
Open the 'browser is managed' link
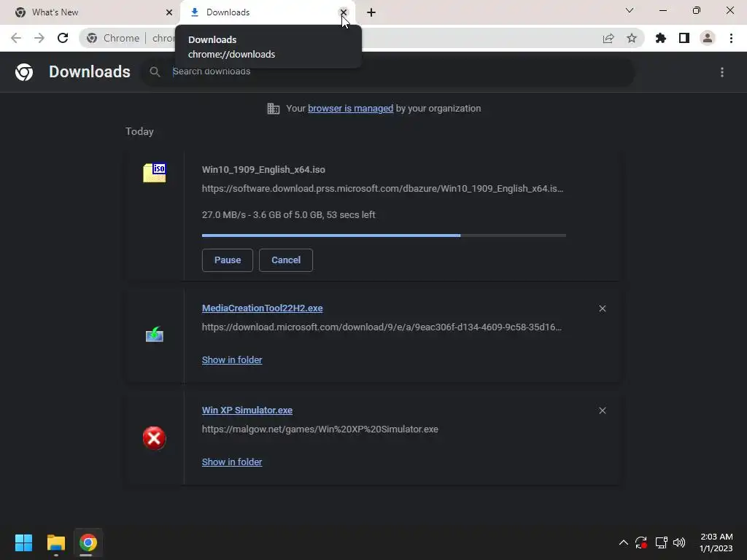pyautogui.click(x=351, y=109)
